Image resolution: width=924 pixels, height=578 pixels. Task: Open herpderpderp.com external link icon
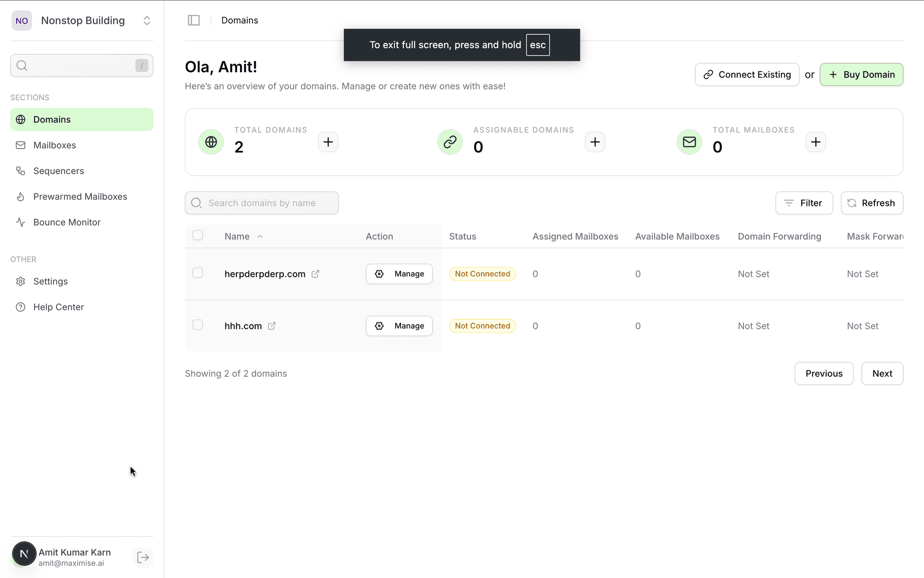[315, 274]
